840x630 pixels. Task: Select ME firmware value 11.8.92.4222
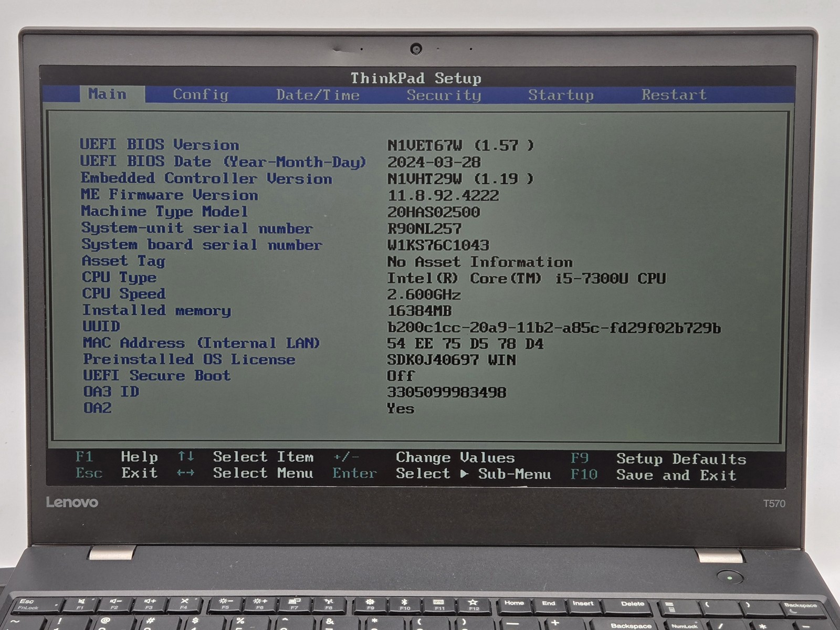[443, 196]
